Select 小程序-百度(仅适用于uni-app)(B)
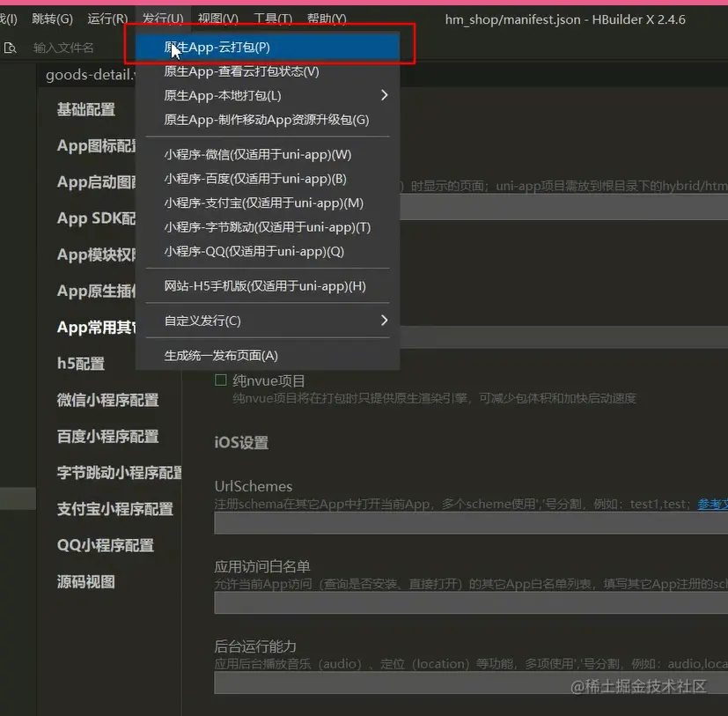728x716 pixels. [x=268, y=179]
